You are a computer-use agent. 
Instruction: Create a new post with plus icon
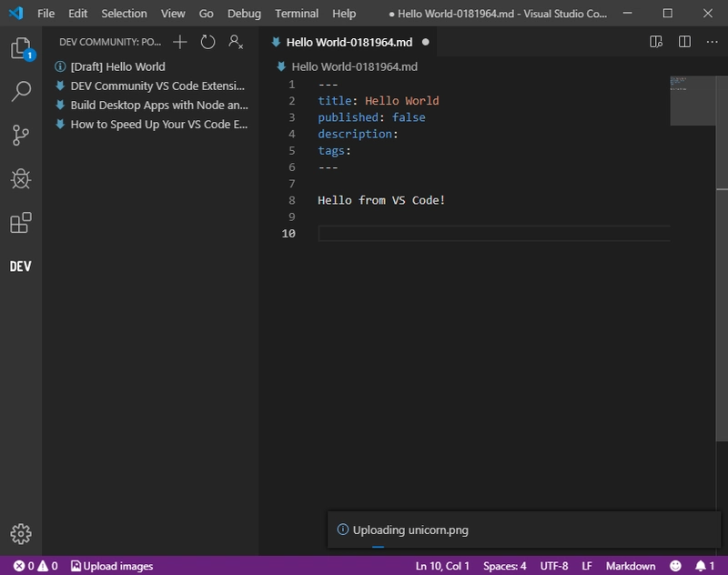tap(179, 42)
